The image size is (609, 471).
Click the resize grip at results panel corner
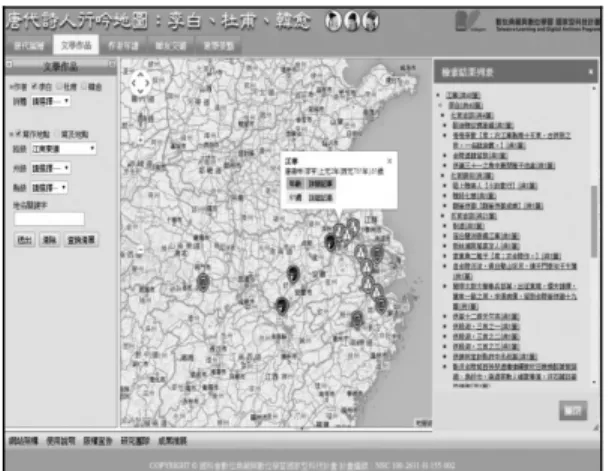595,428
